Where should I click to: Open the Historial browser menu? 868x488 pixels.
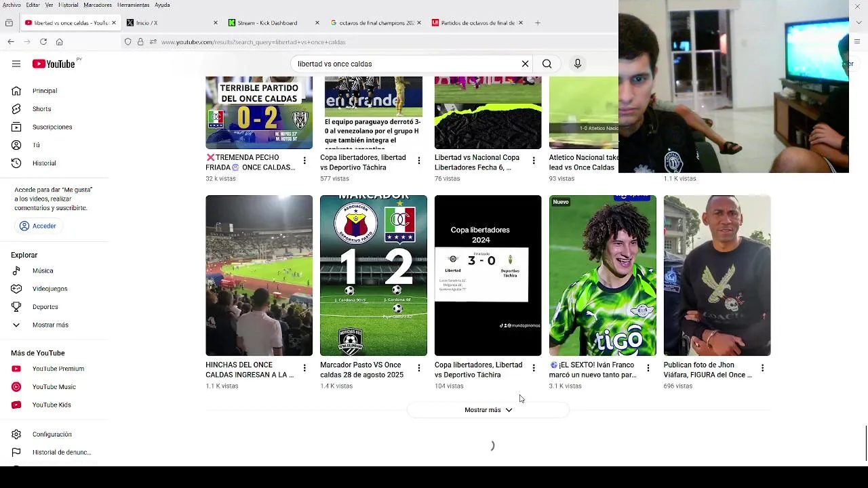click(68, 5)
